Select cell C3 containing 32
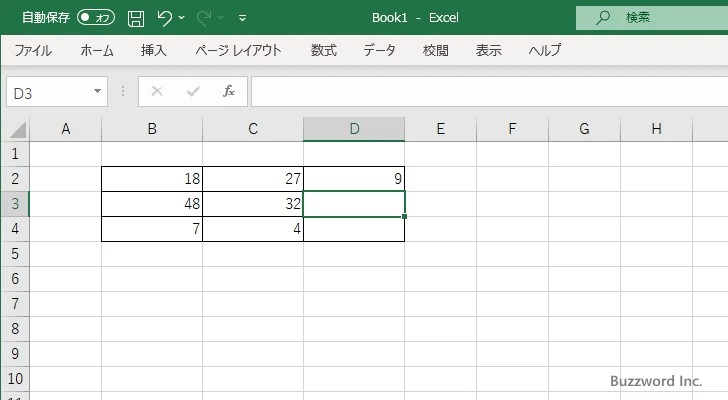This screenshot has height=400, width=728. coord(253,204)
